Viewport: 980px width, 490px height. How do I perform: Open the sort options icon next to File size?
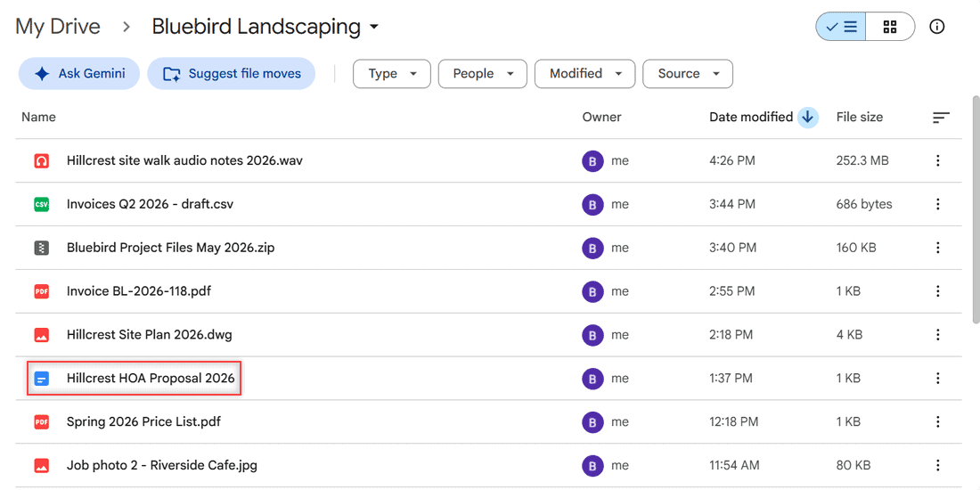pos(941,118)
